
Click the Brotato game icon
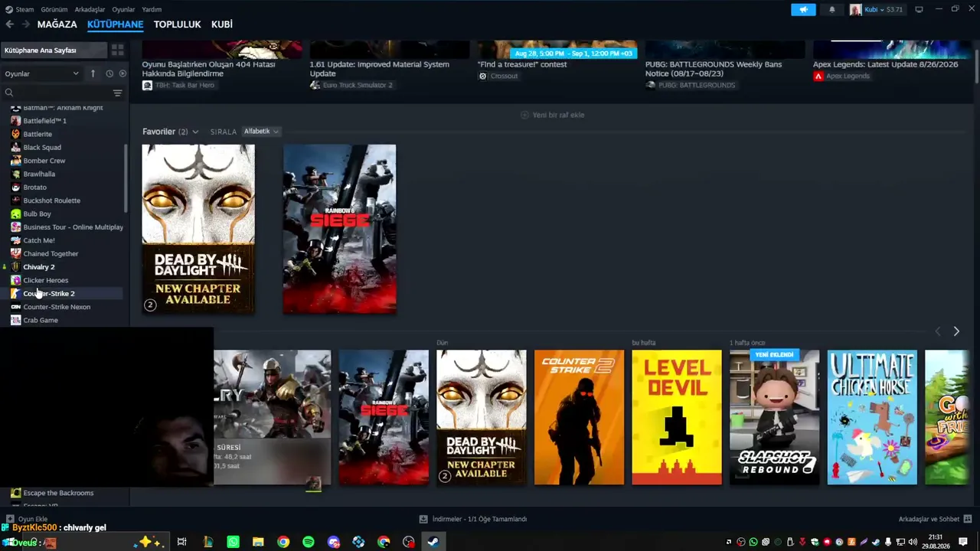tap(15, 187)
